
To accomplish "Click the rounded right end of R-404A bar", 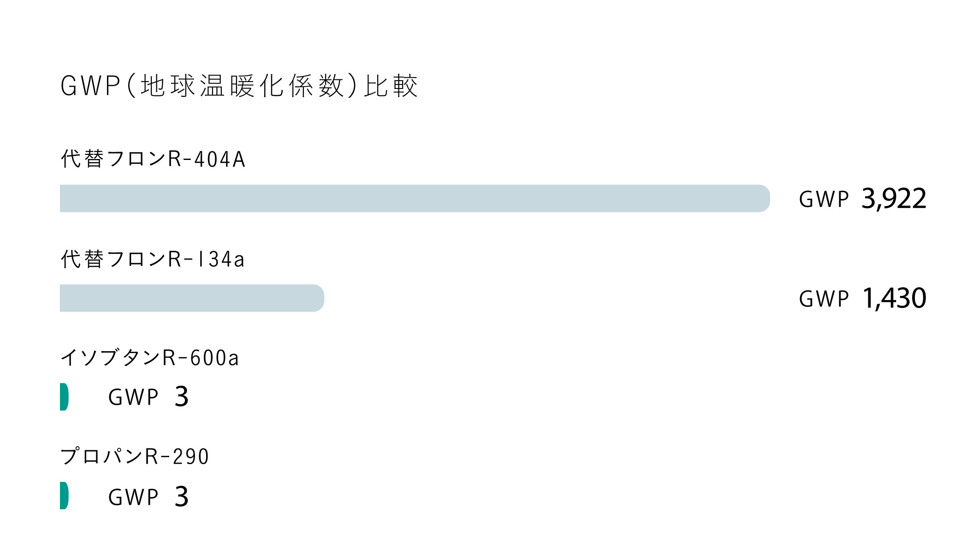I will tap(763, 199).
